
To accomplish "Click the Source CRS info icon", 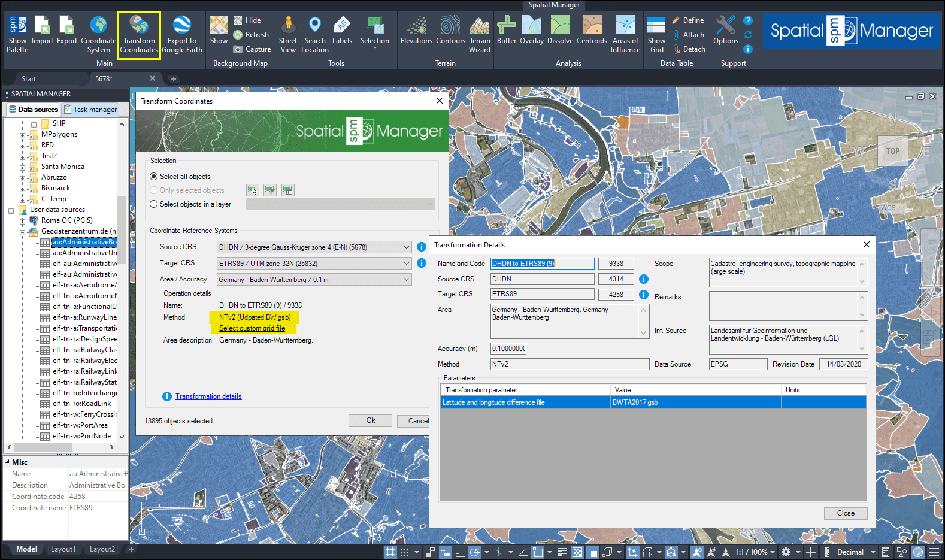I will (x=422, y=247).
